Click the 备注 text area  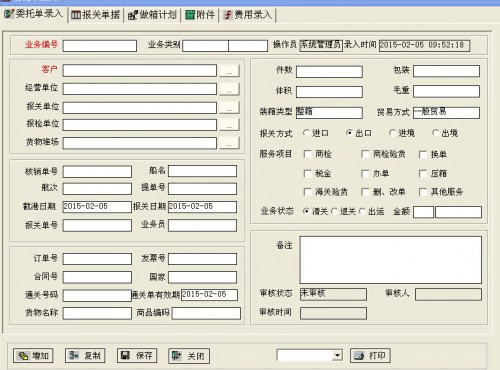tap(391, 260)
